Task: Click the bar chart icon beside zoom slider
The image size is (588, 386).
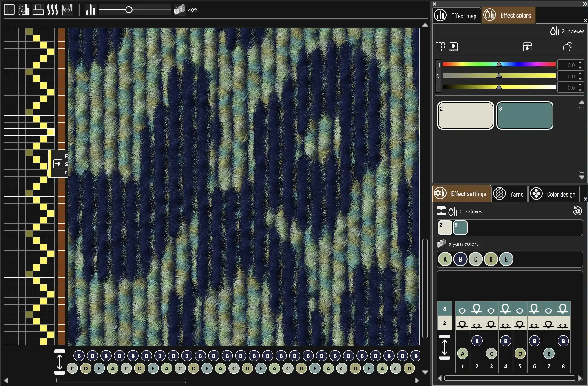Action: coord(91,10)
